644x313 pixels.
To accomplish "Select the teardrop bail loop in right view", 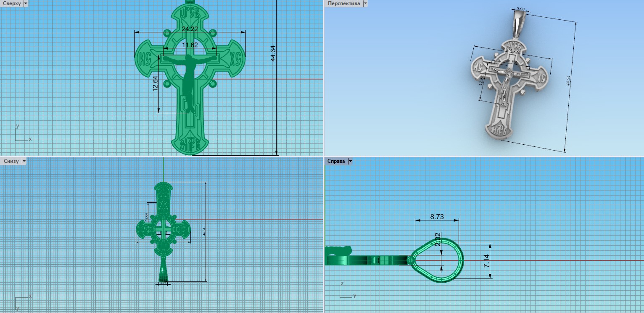I will click(461, 261).
